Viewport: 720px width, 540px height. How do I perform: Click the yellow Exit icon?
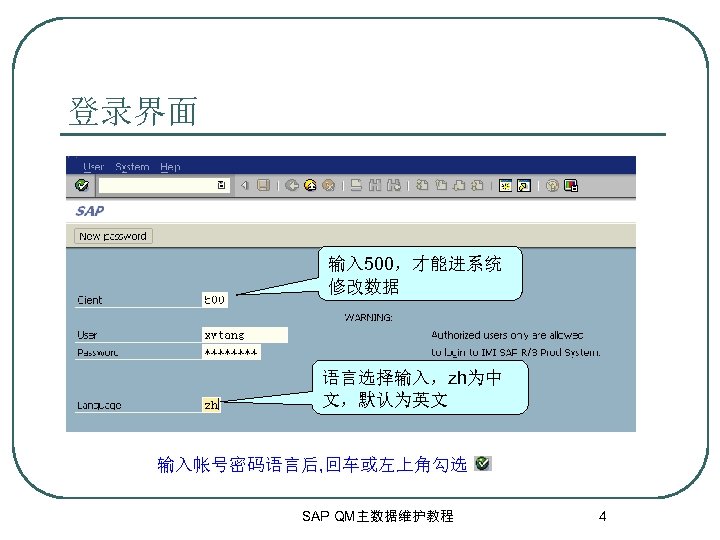[310, 186]
